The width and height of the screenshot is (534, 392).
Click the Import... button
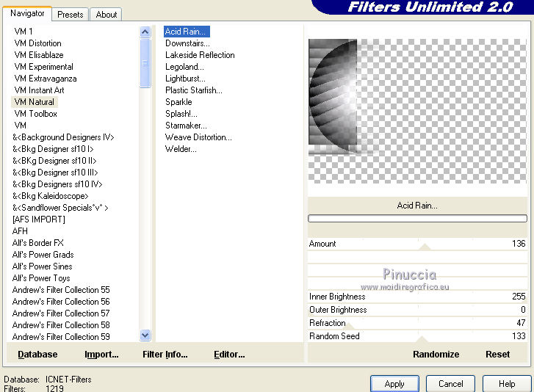point(101,355)
